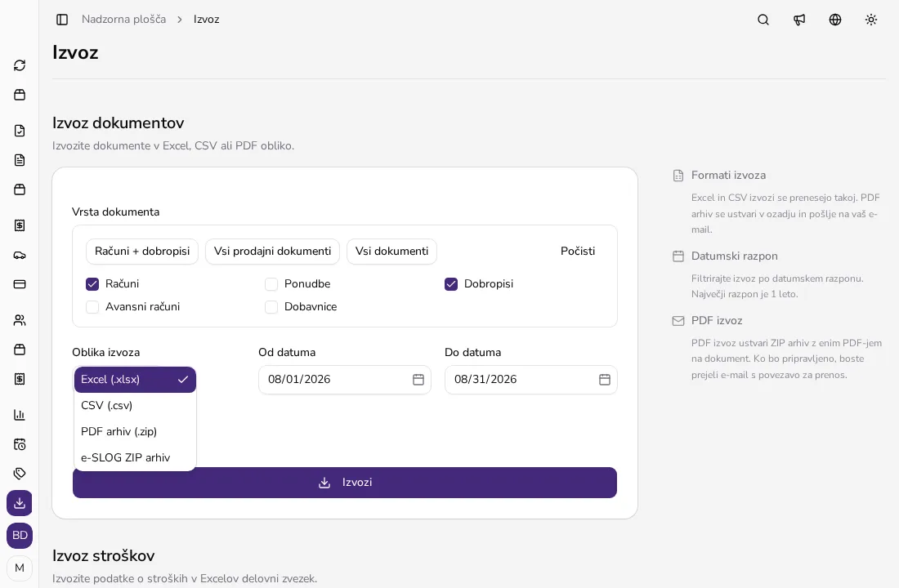Uncheck the Računi checkbox

(92, 283)
